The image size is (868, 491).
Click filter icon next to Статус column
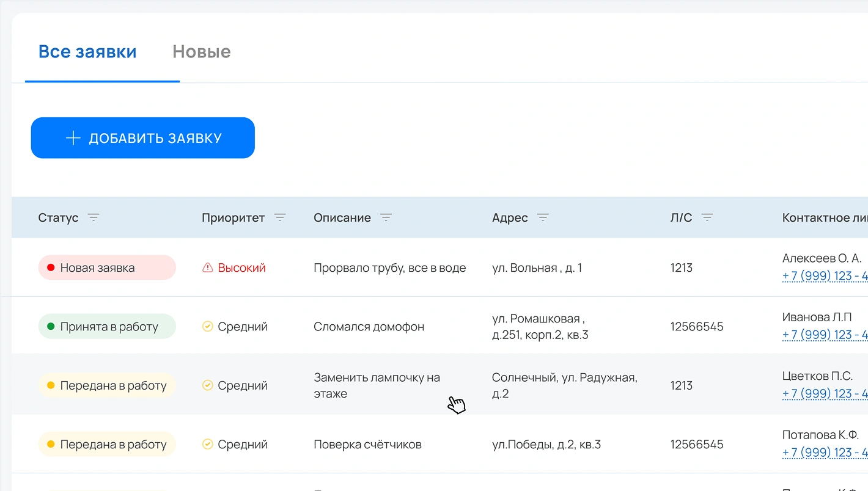94,217
